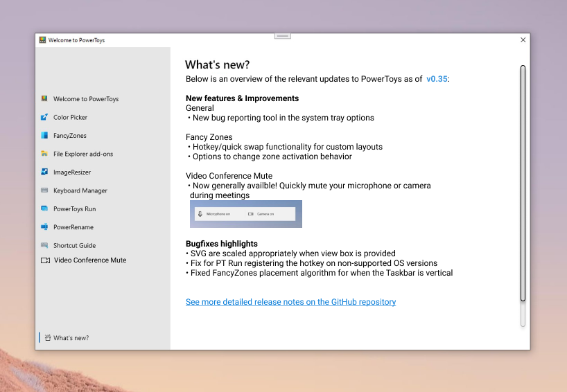Open detailed release notes on GitHub link
Image resolution: width=567 pixels, height=392 pixels.
point(290,302)
